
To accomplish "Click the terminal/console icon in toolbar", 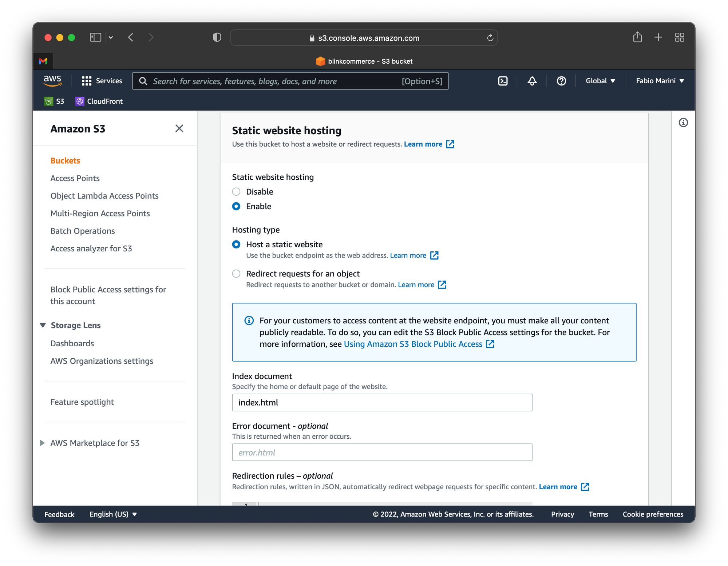I will click(x=503, y=81).
